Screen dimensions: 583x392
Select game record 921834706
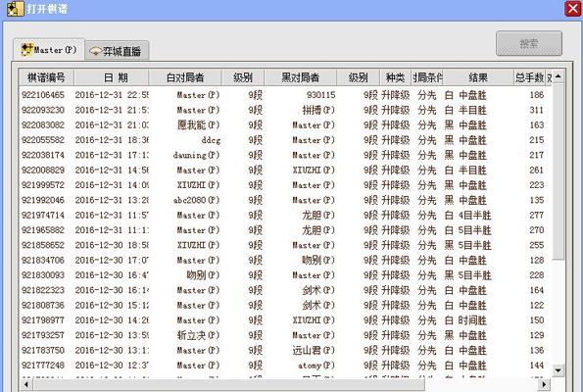(285, 261)
